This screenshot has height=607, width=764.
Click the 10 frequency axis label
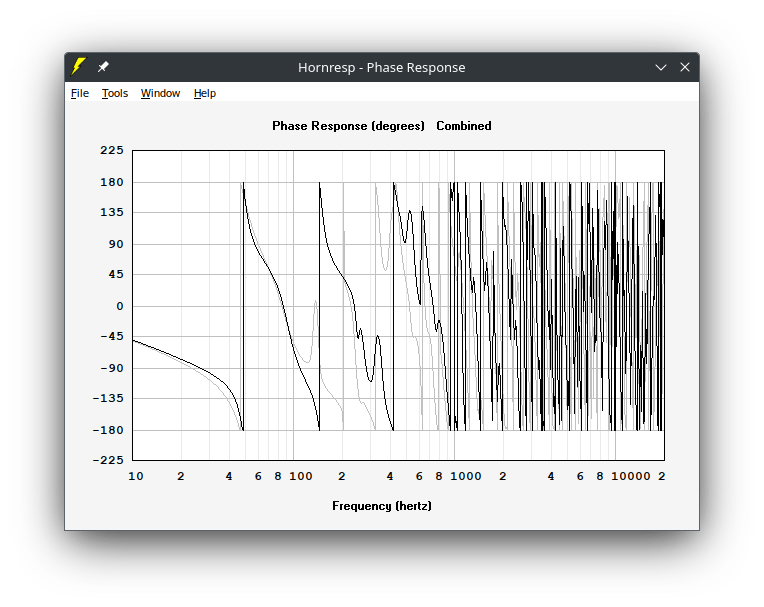click(136, 476)
